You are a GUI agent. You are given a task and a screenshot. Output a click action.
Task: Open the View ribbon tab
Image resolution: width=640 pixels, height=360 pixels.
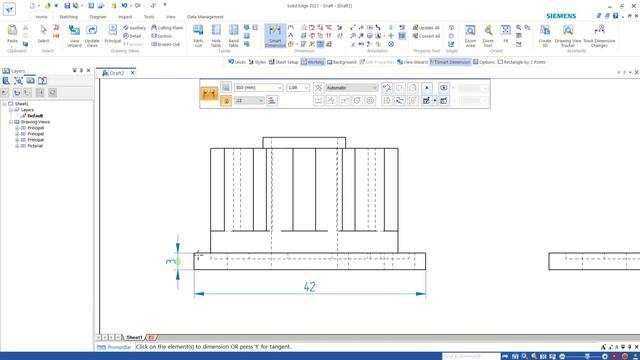[x=171, y=17]
